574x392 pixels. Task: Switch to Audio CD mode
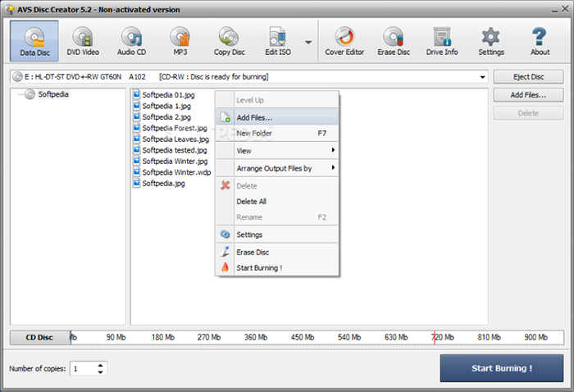tap(131, 41)
